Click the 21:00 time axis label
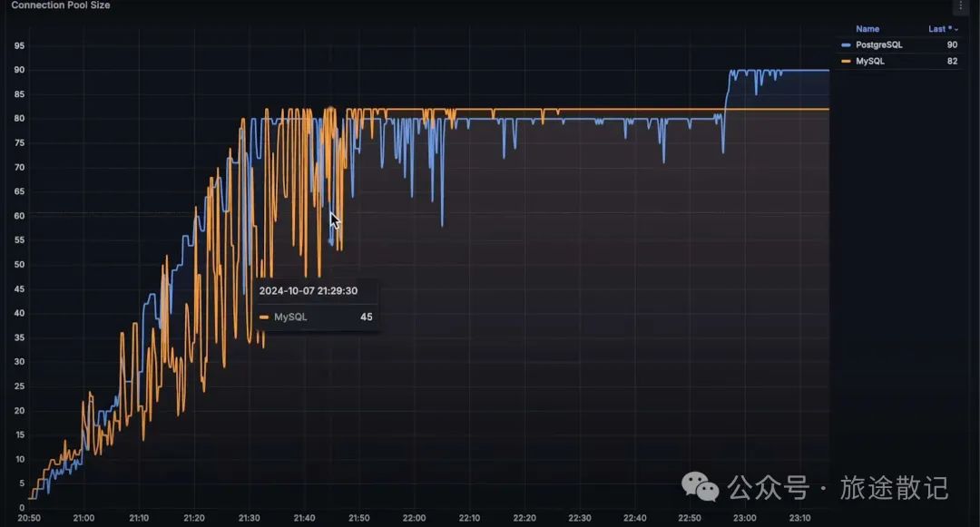 pyautogui.click(x=83, y=518)
